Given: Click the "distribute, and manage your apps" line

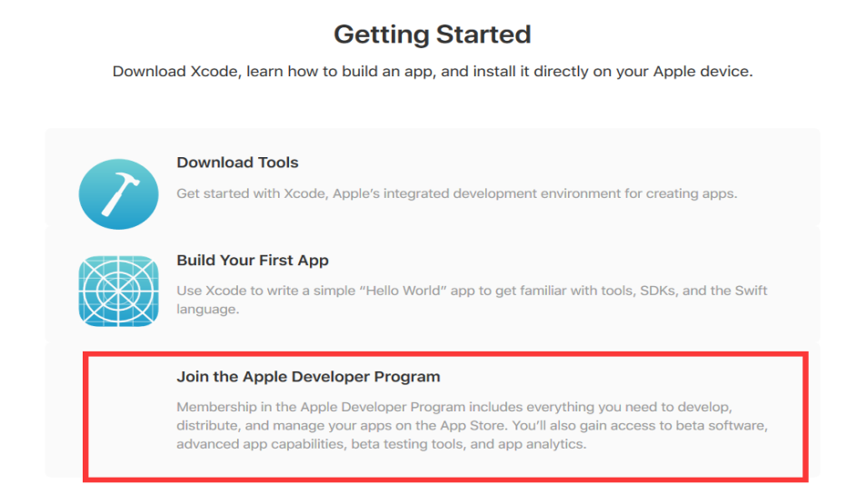Looking at the screenshot, I should 473,426.
